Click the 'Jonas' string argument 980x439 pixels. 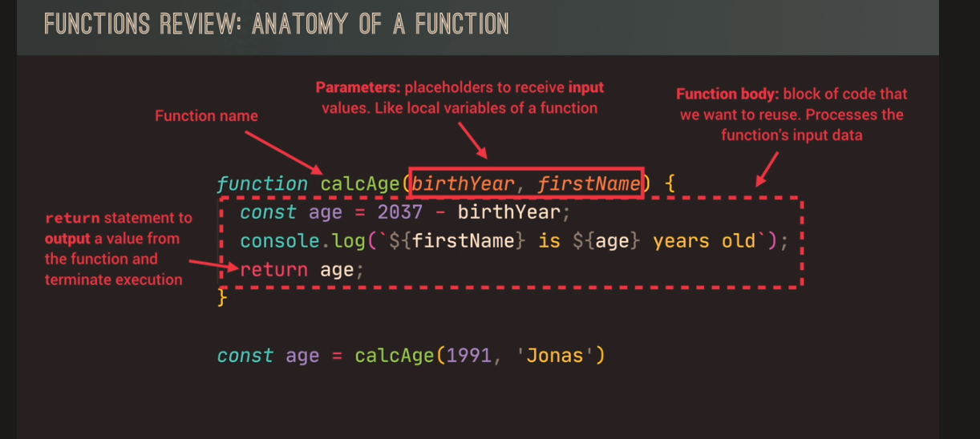[x=555, y=355]
